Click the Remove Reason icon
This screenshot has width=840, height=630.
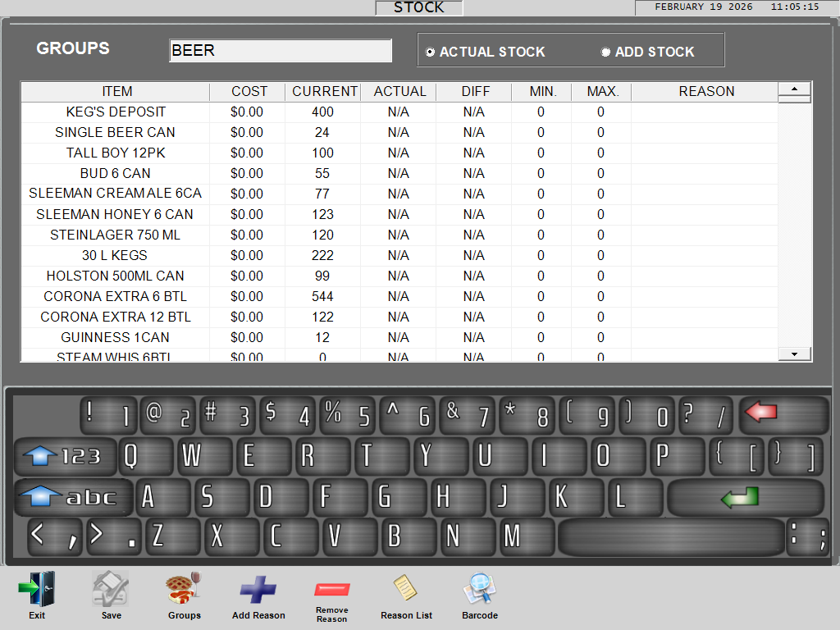(x=331, y=589)
